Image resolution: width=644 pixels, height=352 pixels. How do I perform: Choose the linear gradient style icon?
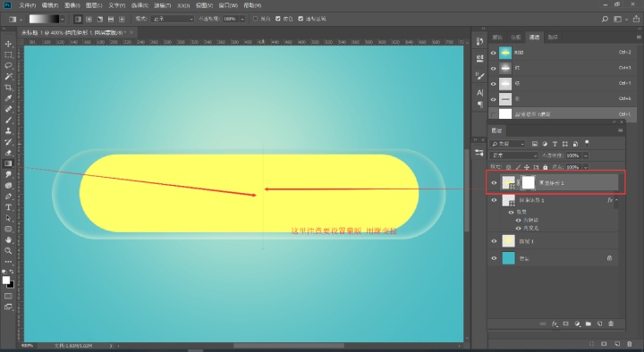[78, 19]
